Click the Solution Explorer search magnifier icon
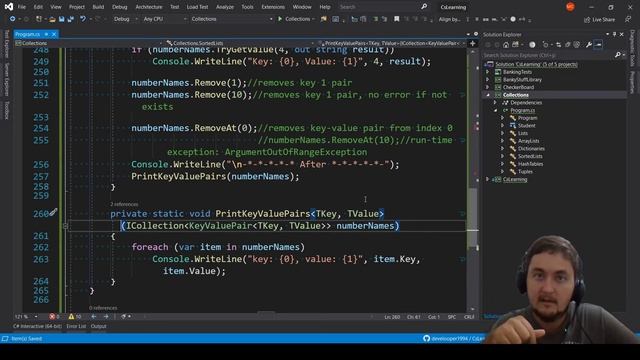640x360 pixels. tap(618, 55)
